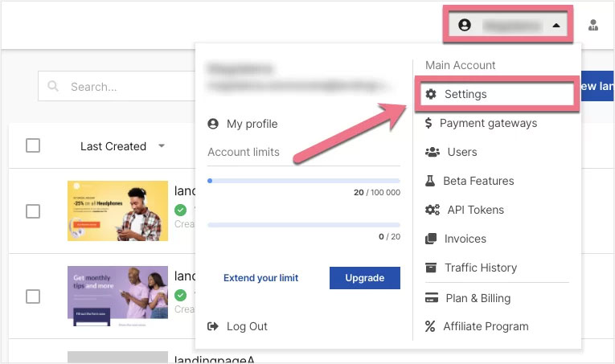Click the Payment gateways dollar icon

coord(429,123)
